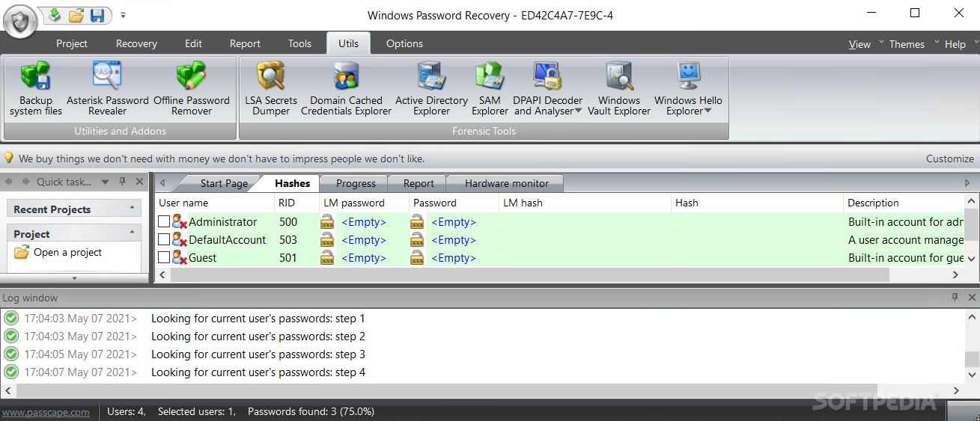980x421 pixels.
Task: Click the save floppy quick-access icon
Action: [x=97, y=15]
